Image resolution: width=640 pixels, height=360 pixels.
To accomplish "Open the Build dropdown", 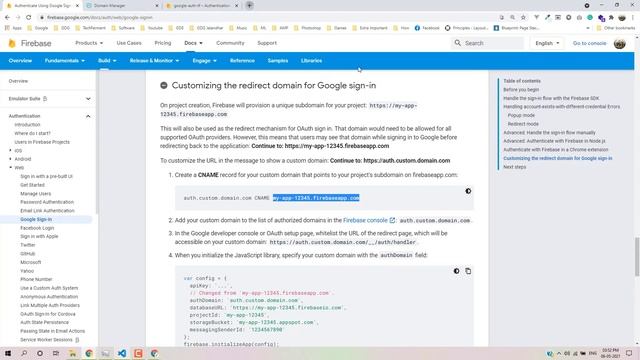I will 107,60.
